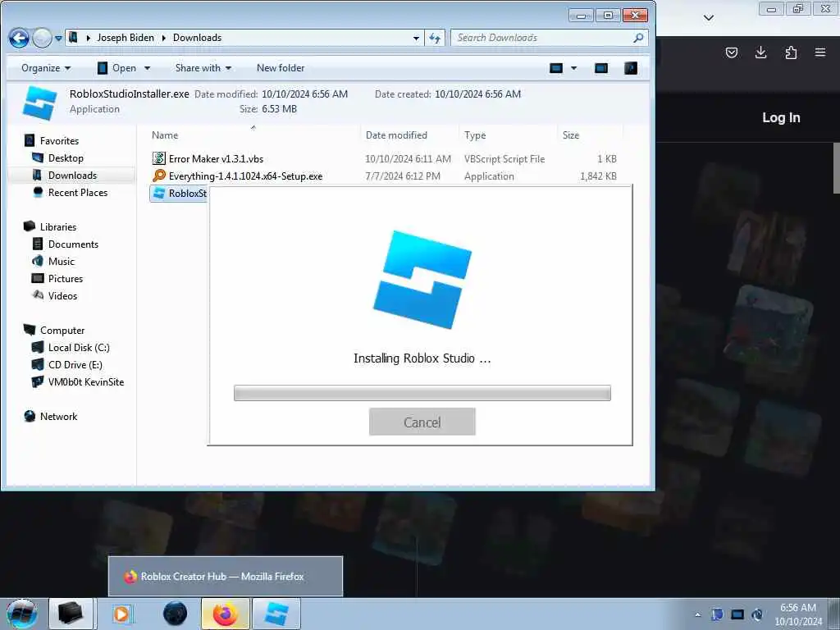This screenshot has width=840, height=630.
Task: Click volume icon in system tray
Action: [x=757, y=614]
